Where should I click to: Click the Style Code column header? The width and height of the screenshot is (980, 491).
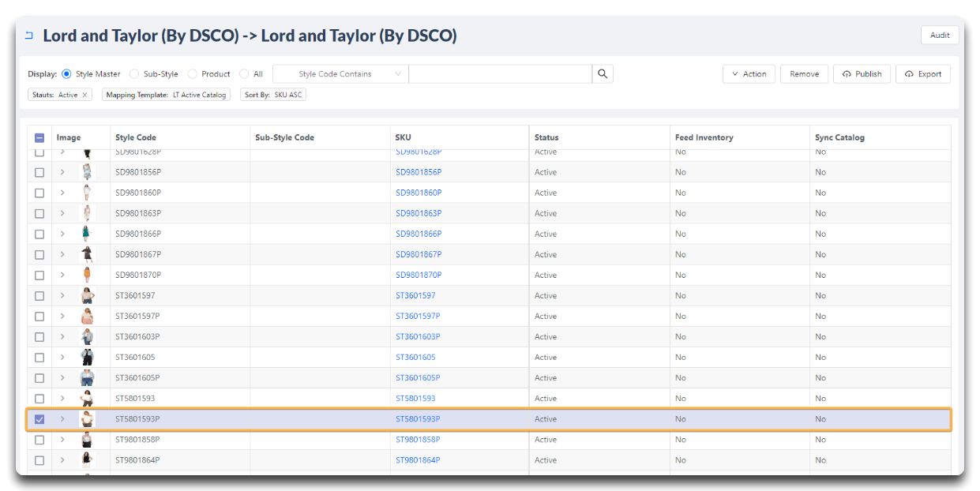(136, 137)
